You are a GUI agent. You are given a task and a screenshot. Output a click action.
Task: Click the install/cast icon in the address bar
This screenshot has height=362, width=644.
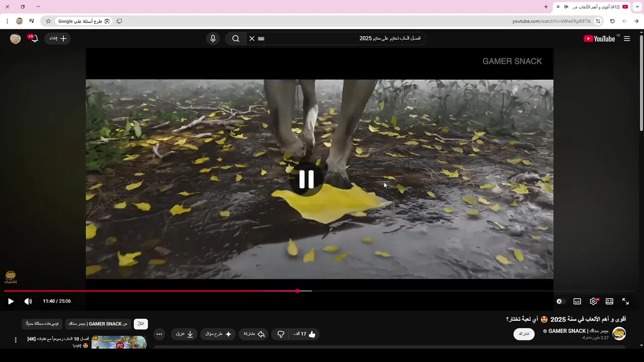click(x=119, y=21)
